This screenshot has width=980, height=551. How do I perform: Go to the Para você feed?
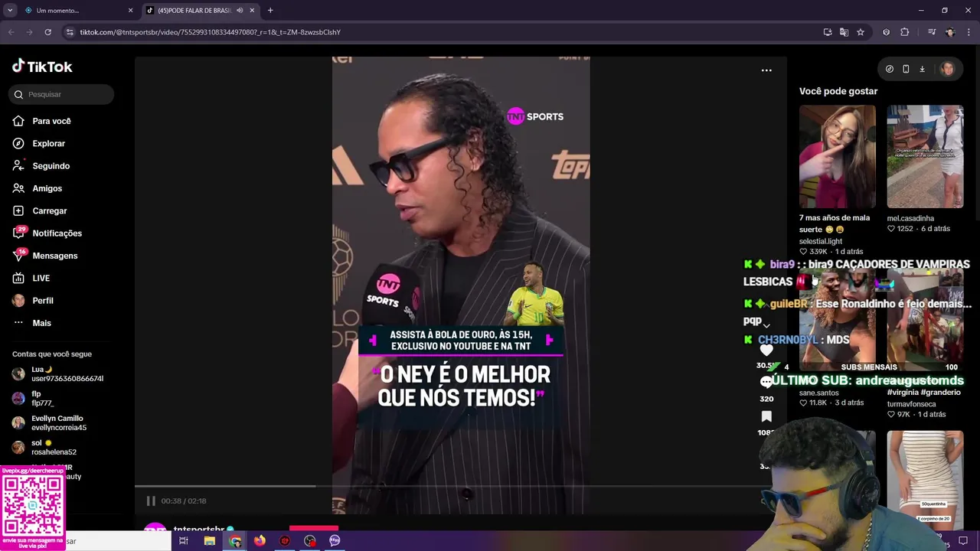click(x=51, y=121)
